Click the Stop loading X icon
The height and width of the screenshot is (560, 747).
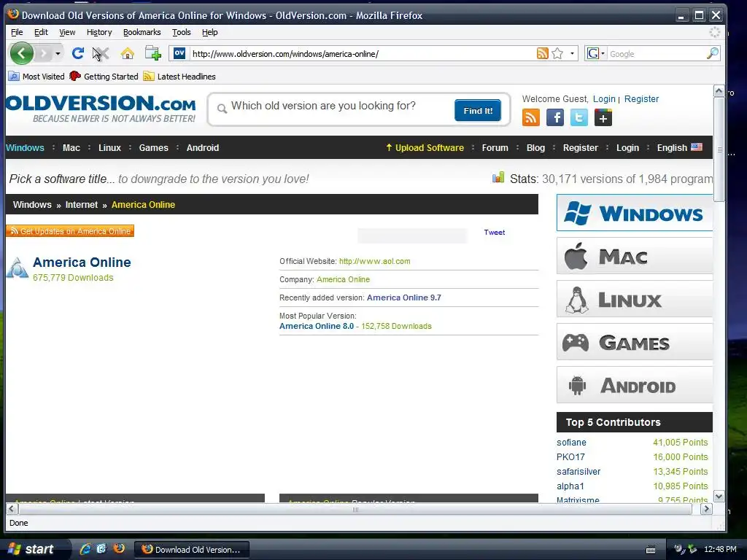[x=101, y=53]
